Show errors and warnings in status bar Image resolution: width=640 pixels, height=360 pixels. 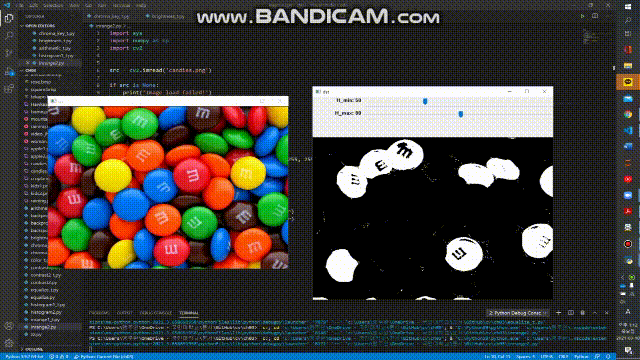pos(59,357)
